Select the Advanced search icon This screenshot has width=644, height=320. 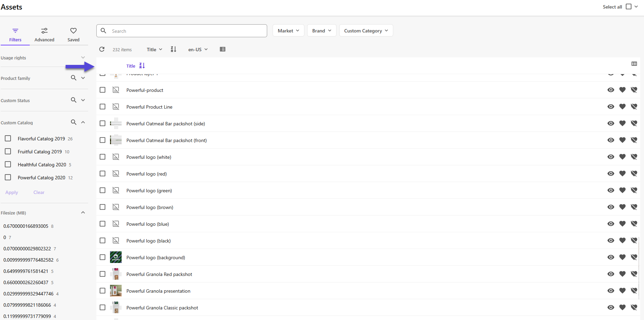44,30
